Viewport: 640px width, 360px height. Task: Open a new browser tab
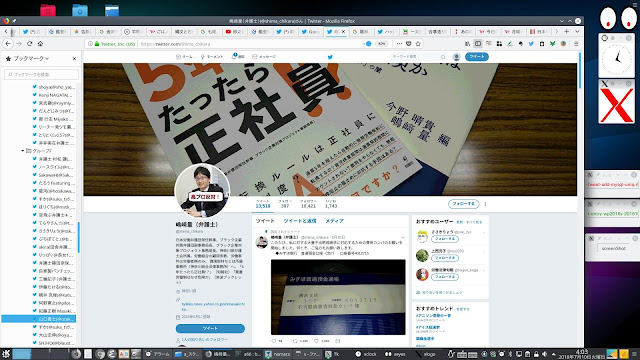[x=567, y=31]
